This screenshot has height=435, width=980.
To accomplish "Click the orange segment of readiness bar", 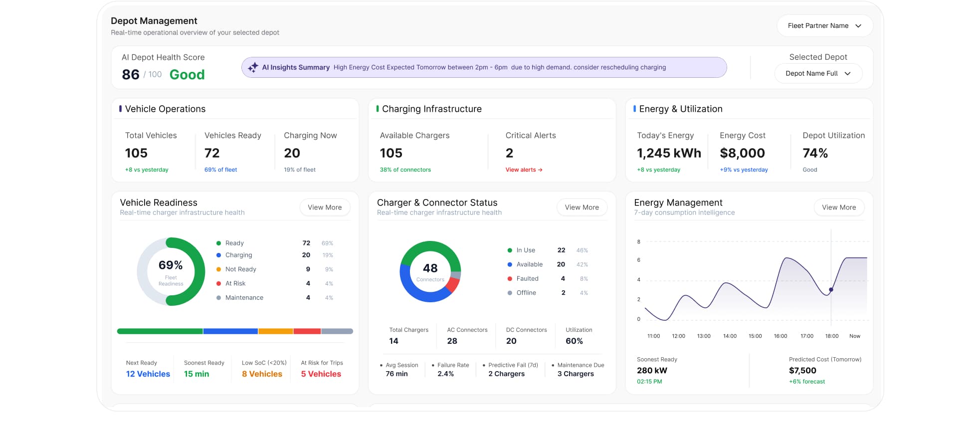I will [276, 331].
